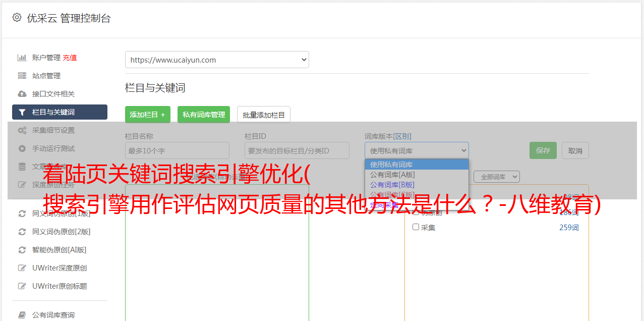Click the red 充值 link
This screenshot has width=644, height=321.
point(70,58)
